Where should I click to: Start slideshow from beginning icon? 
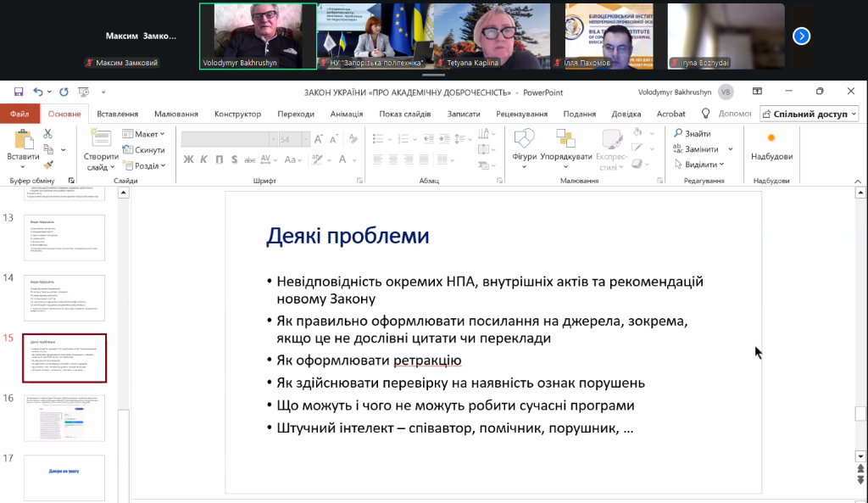pyautogui.click(x=82, y=92)
